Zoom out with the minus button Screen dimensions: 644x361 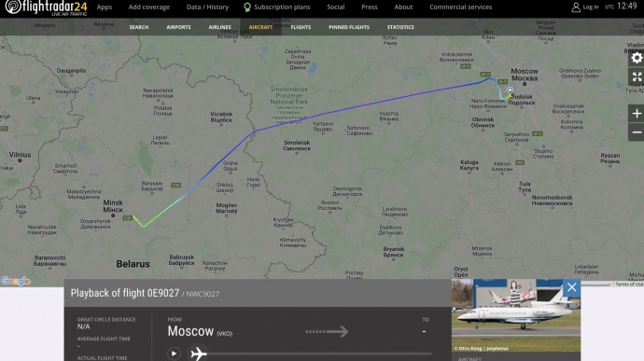[x=637, y=132]
